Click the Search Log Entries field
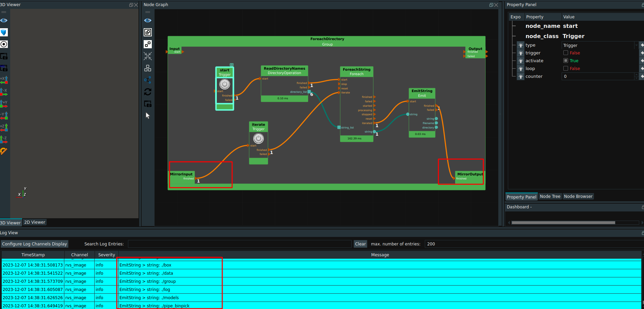 [240, 244]
